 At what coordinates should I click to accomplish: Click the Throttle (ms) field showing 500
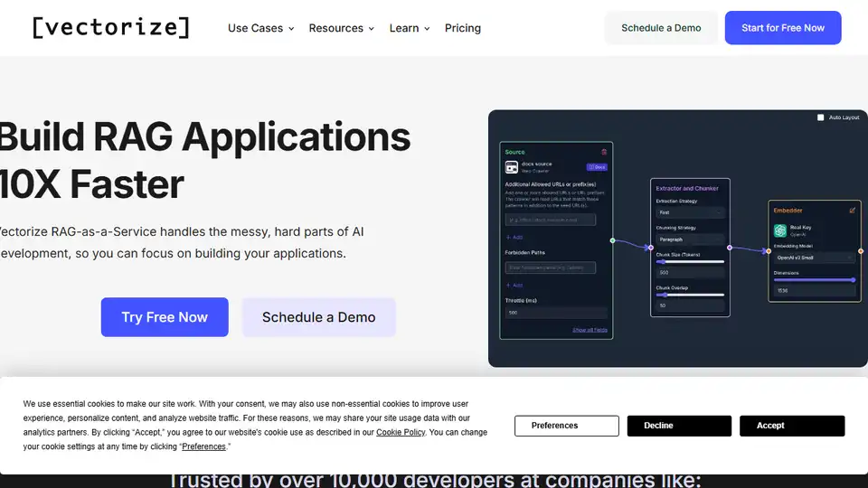point(556,313)
